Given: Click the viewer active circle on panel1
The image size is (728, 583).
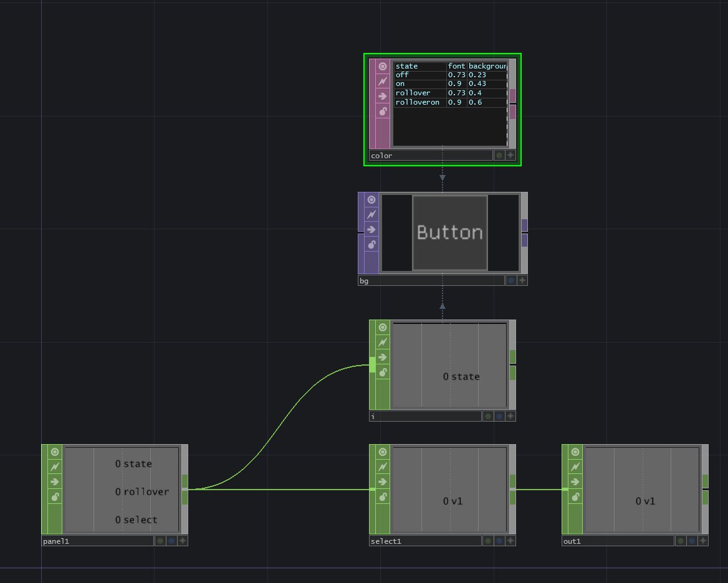Looking at the screenshot, I should tap(55, 452).
